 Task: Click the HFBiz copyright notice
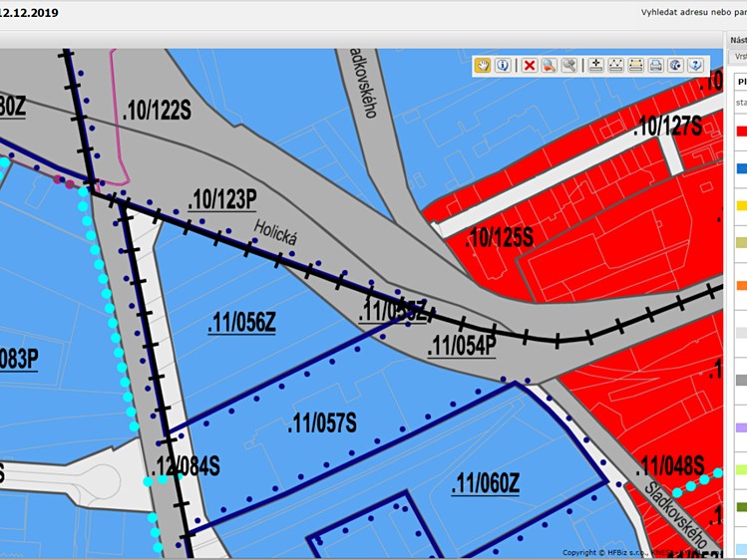pyautogui.click(x=642, y=552)
